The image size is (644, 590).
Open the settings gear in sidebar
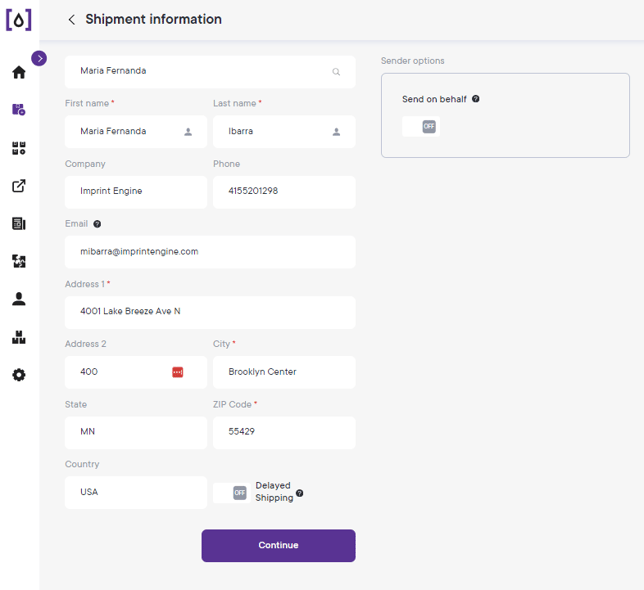[x=19, y=375]
